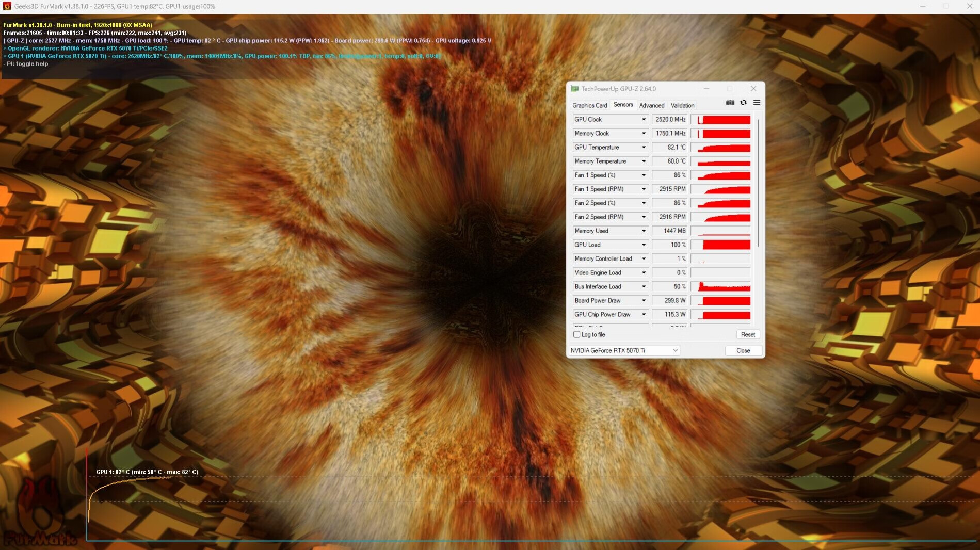Open the Fan 2 Speed (%) dropdown
Image resolution: width=980 pixels, height=550 pixels.
pos(644,203)
